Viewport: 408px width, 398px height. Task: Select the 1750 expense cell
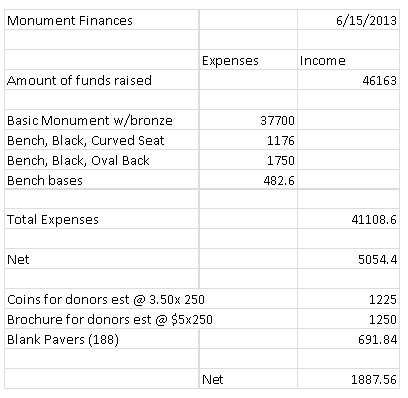pyautogui.click(x=248, y=160)
